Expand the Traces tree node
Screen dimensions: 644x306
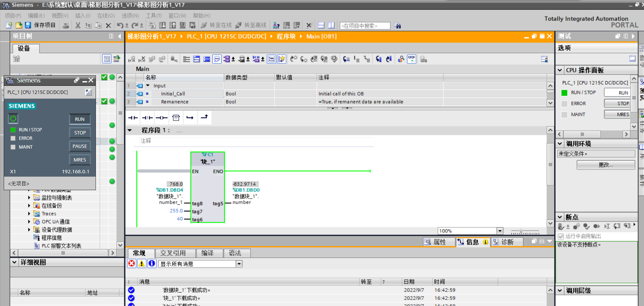coord(29,214)
